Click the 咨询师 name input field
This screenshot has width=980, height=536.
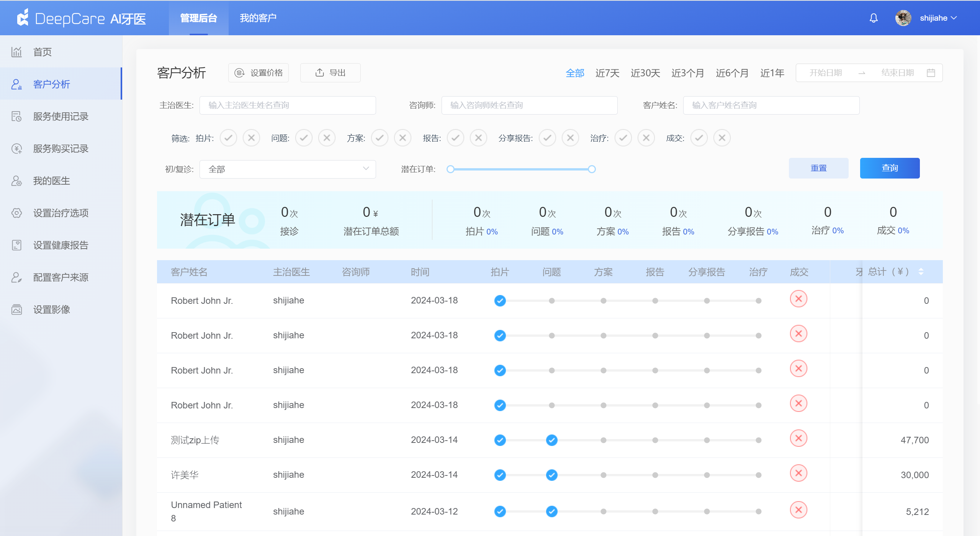(529, 105)
